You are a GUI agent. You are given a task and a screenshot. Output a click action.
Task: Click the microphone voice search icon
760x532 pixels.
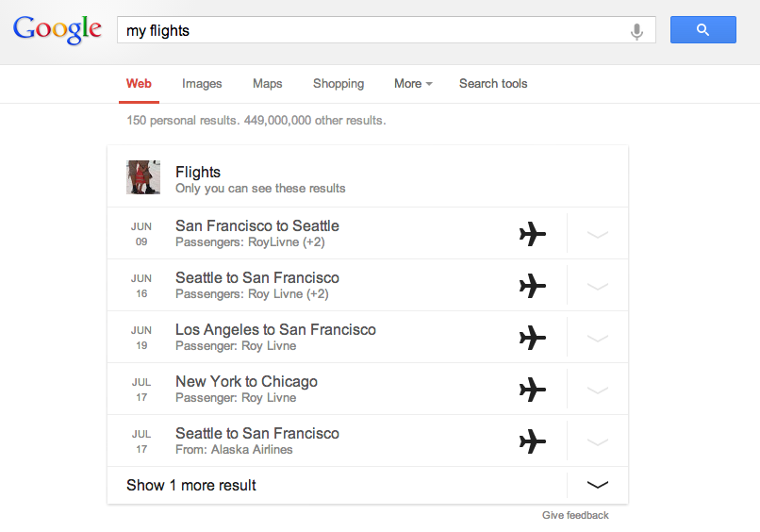tap(636, 31)
